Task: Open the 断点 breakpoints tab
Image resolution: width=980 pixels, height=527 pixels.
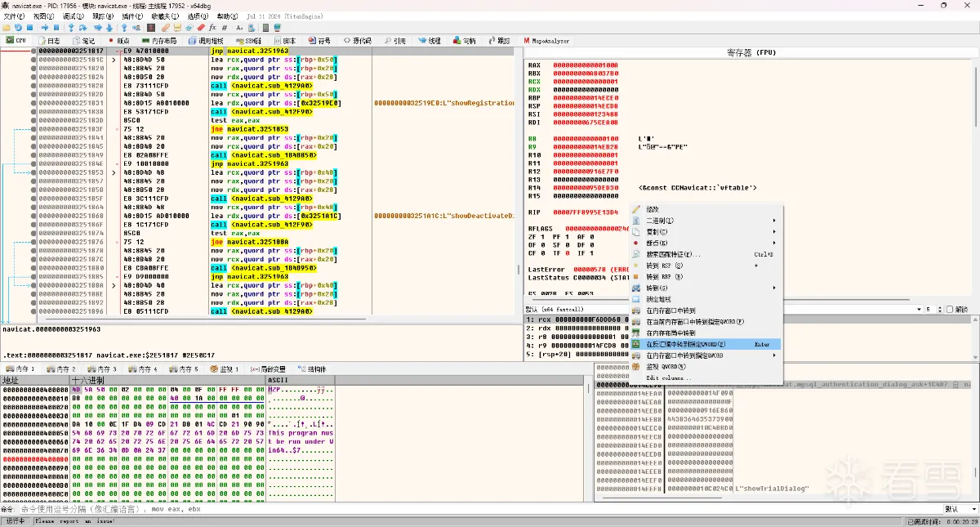Action: click(119, 41)
